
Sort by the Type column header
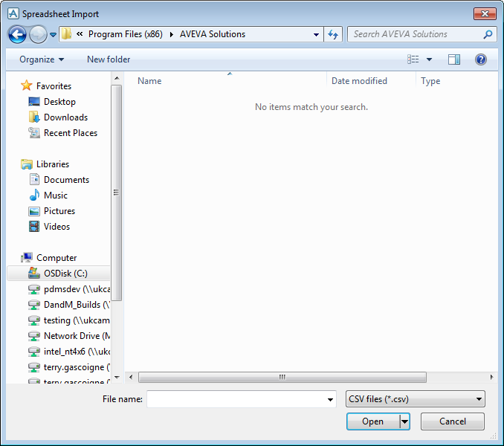point(430,81)
